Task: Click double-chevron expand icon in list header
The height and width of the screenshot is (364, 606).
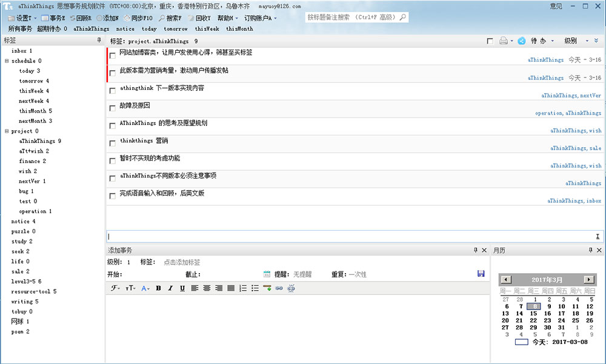Action: [596, 41]
